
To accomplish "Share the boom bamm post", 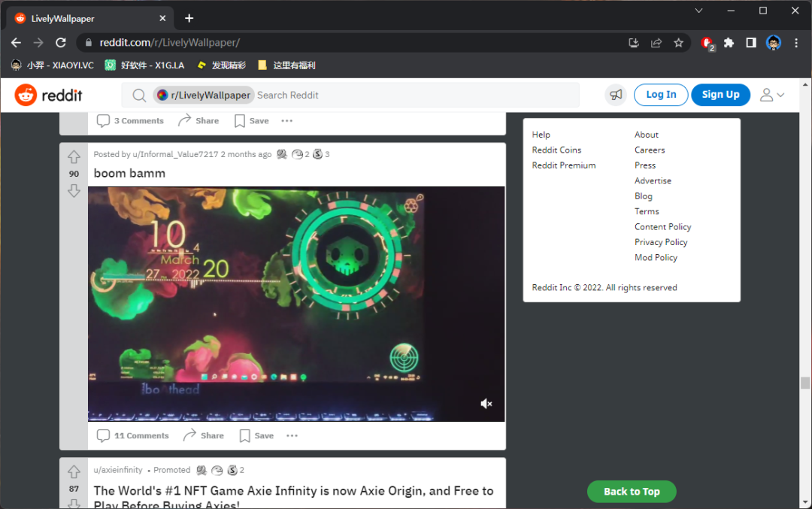I will click(204, 435).
